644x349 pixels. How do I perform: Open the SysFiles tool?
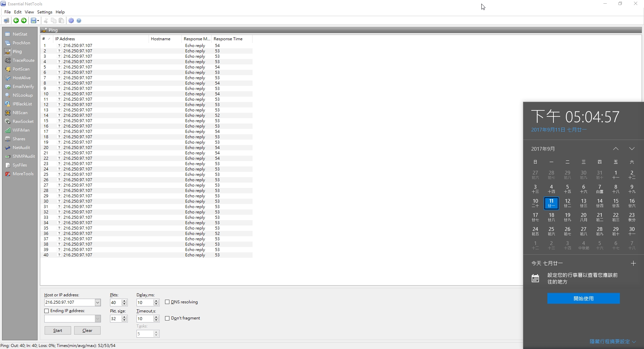20,165
